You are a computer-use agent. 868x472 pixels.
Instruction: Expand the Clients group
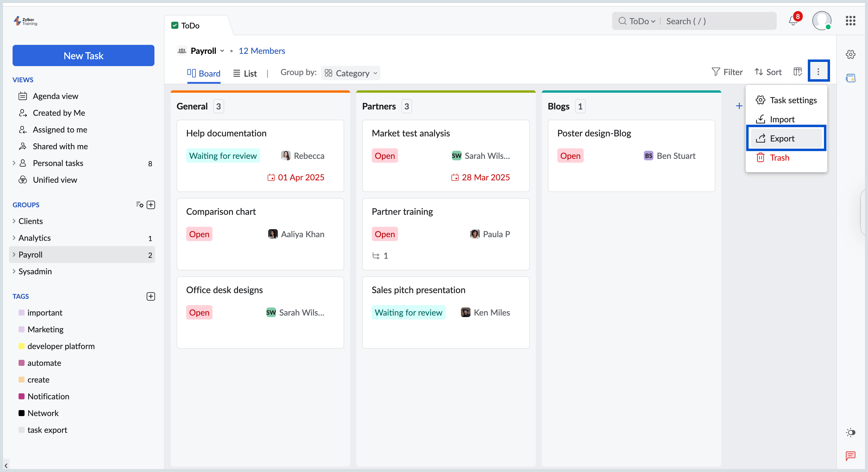(14, 221)
